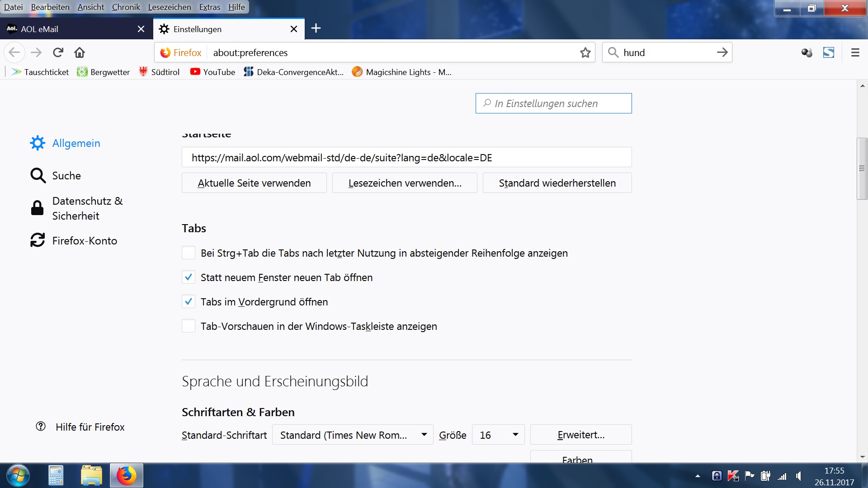Open a new tab with the plus button
The image size is (868, 488).
[x=316, y=28]
